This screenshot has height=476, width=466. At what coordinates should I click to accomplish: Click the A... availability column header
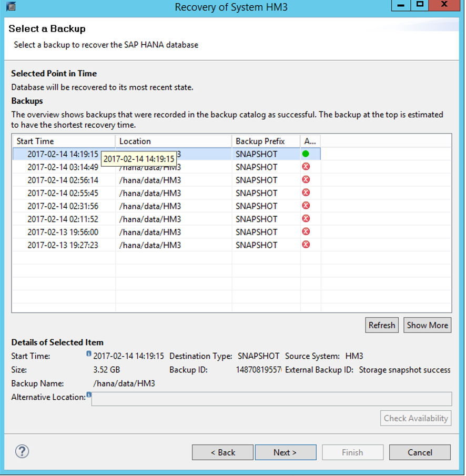(x=310, y=141)
